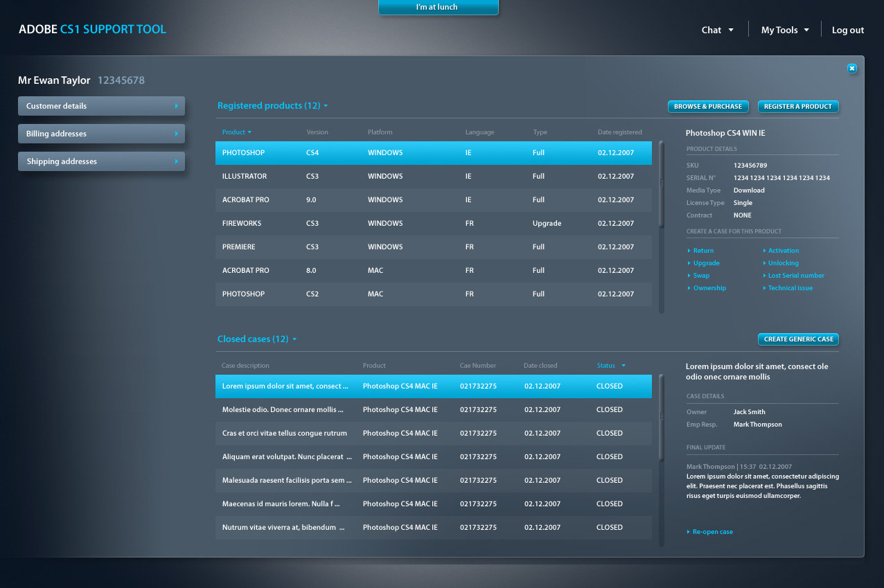Click Register a Product button
The height and width of the screenshot is (588, 884).
[x=798, y=107]
